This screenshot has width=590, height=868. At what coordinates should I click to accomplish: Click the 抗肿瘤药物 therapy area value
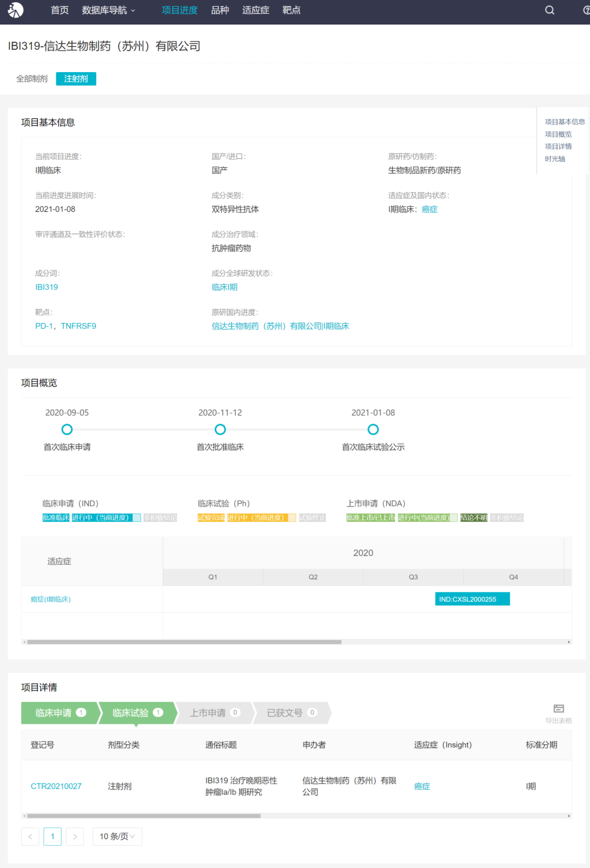coord(232,248)
